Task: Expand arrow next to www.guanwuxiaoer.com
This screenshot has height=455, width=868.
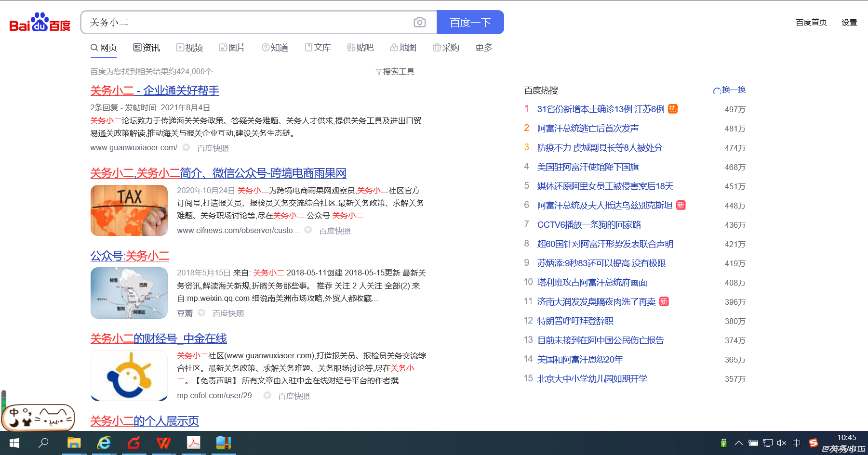Action: [x=186, y=147]
